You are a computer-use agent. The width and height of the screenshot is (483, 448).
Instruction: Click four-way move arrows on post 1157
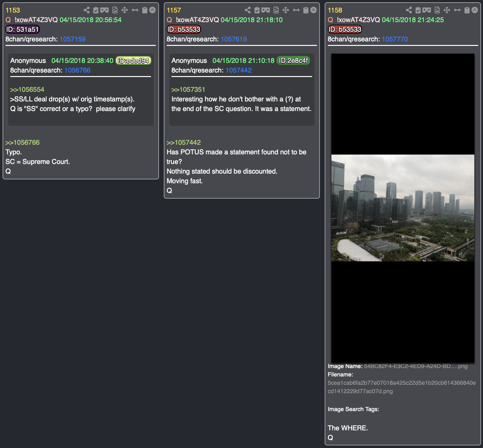pos(286,10)
